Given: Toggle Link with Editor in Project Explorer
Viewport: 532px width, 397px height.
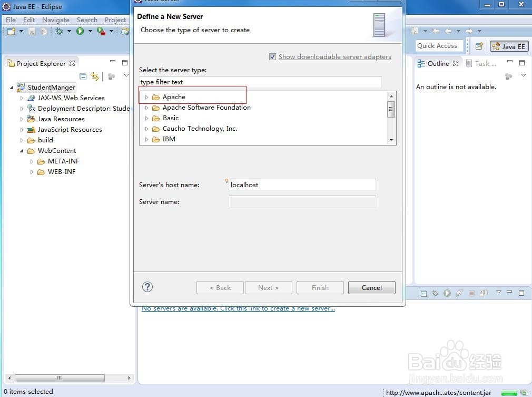Looking at the screenshot, I should pos(95,77).
